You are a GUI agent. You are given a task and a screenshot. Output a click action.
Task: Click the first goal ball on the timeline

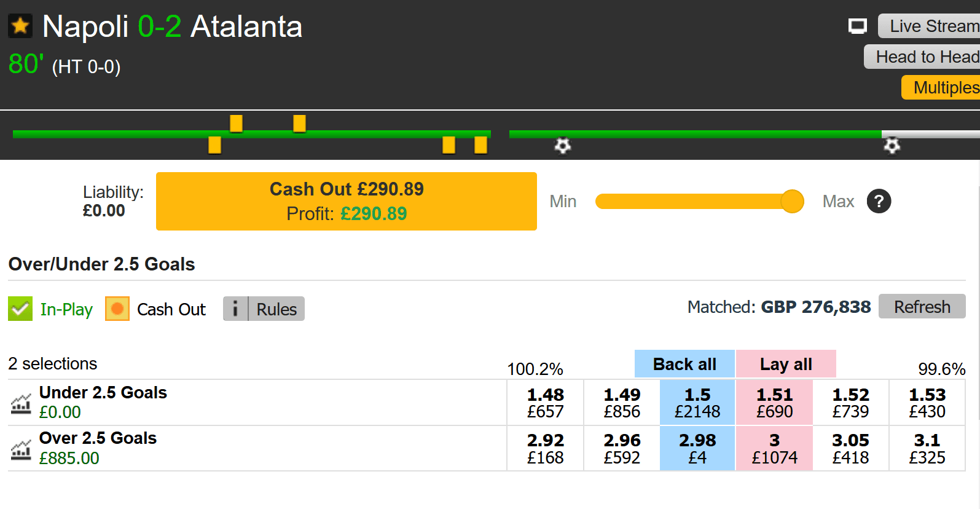coord(563,146)
